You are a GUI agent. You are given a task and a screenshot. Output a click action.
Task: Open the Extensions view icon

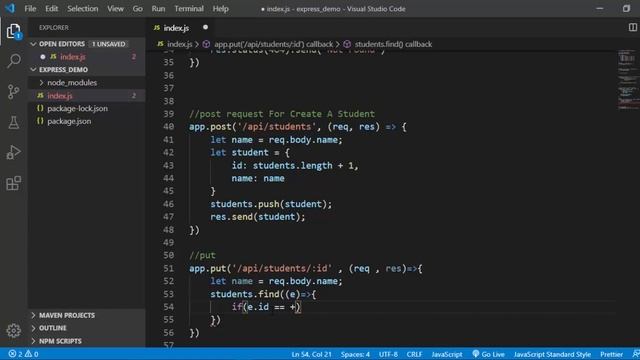point(13,183)
